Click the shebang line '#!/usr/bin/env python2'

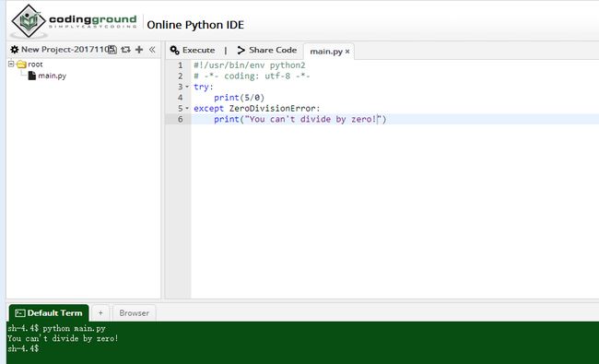point(250,65)
